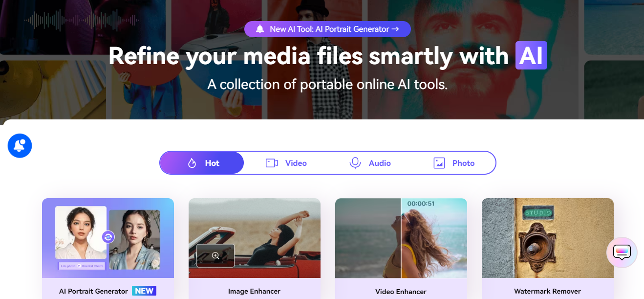Click the NEW badge on AI Portrait Generator

(x=144, y=291)
